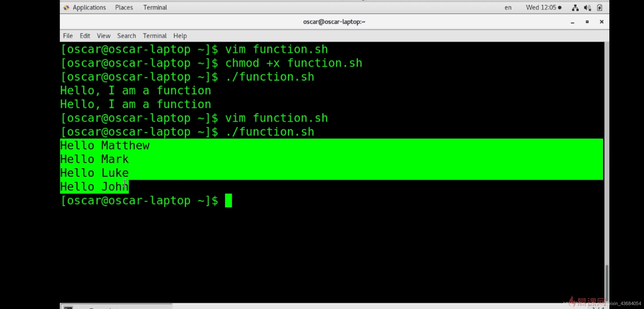Open the Search menu
Image resolution: width=644 pixels, height=309 pixels.
click(126, 36)
